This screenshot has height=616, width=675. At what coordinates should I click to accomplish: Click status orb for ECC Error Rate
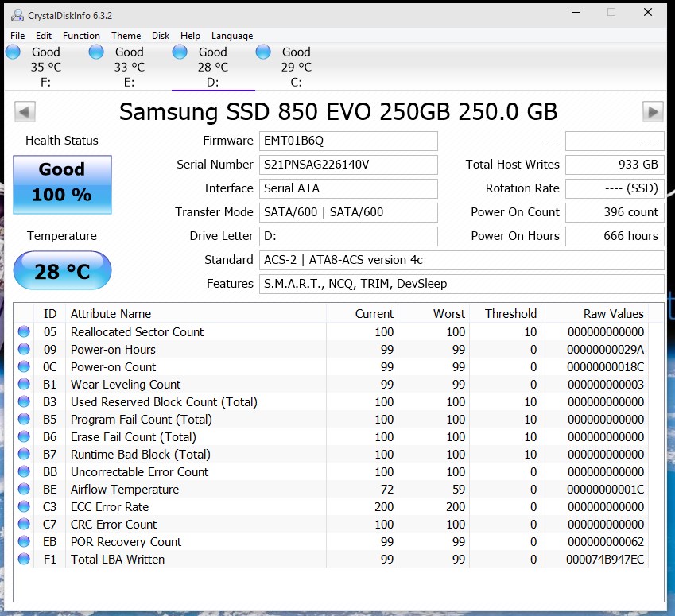(24, 506)
